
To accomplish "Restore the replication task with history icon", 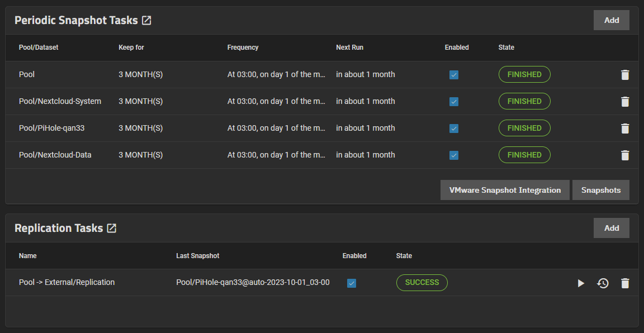I will pyautogui.click(x=603, y=283).
